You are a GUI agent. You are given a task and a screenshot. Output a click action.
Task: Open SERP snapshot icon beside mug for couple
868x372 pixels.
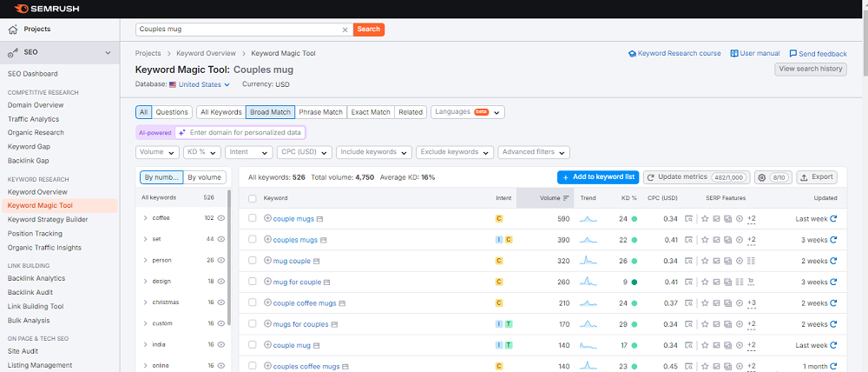point(326,282)
